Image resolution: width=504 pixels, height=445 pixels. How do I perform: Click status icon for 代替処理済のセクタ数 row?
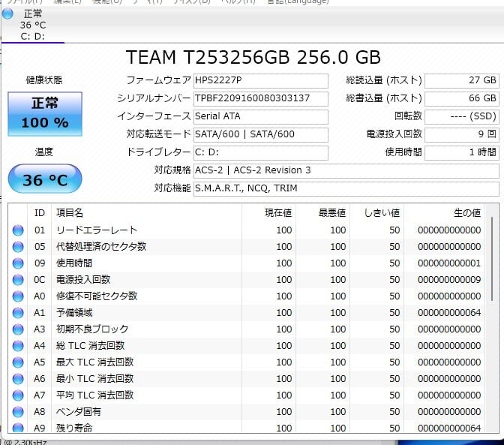click(18, 246)
